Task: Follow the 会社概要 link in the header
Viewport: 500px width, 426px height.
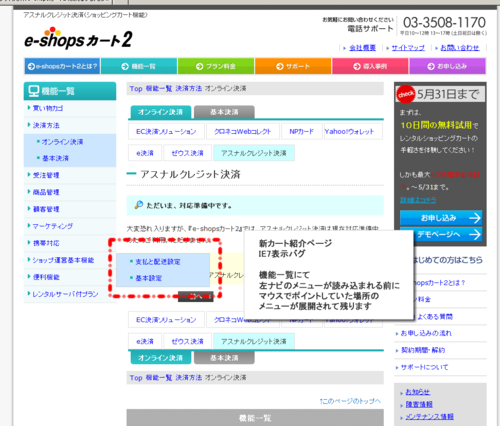Action: click(x=362, y=48)
